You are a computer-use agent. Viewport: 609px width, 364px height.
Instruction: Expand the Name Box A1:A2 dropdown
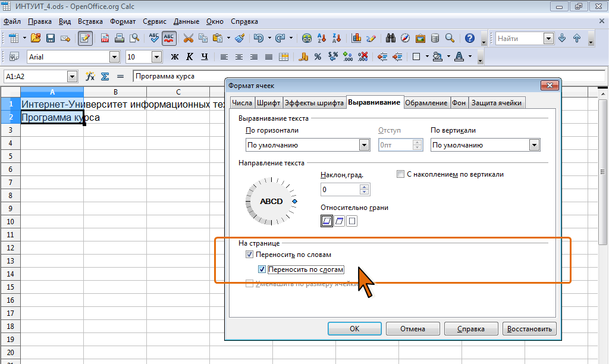point(72,76)
